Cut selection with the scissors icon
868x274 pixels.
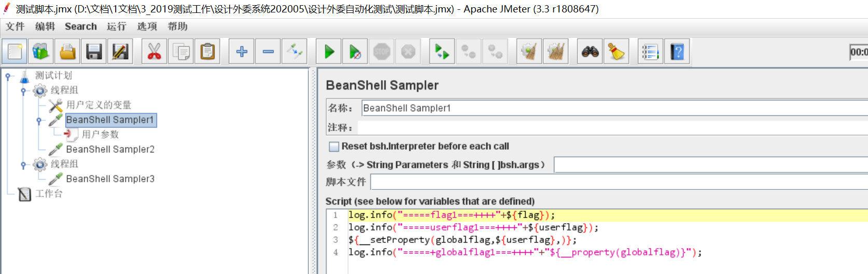tap(155, 51)
